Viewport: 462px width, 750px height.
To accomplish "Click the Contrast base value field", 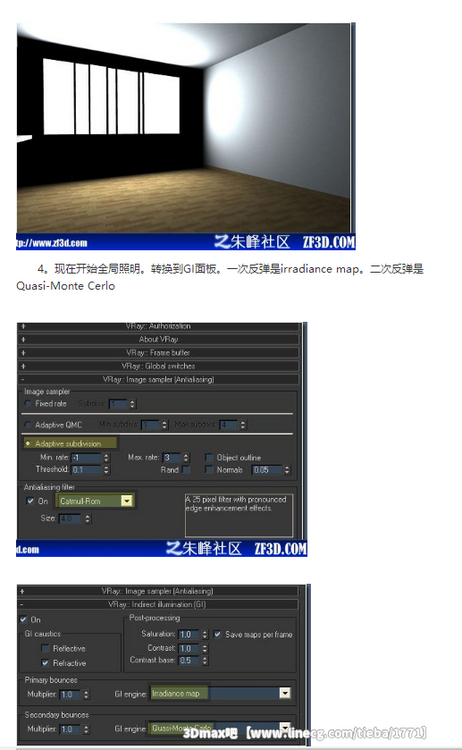I will pyautogui.click(x=189, y=661).
